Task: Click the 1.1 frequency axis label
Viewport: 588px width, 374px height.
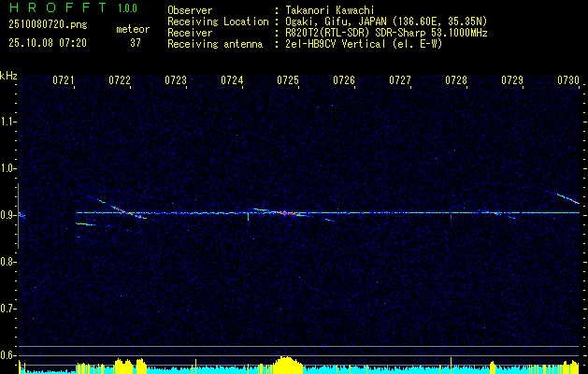Action: coord(8,122)
